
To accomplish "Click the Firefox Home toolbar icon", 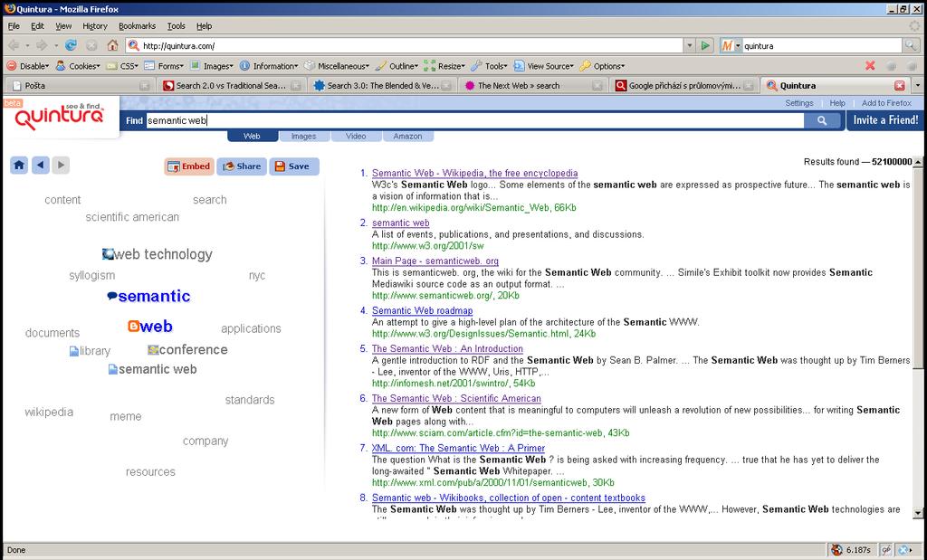I will pyautogui.click(x=112, y=45).
